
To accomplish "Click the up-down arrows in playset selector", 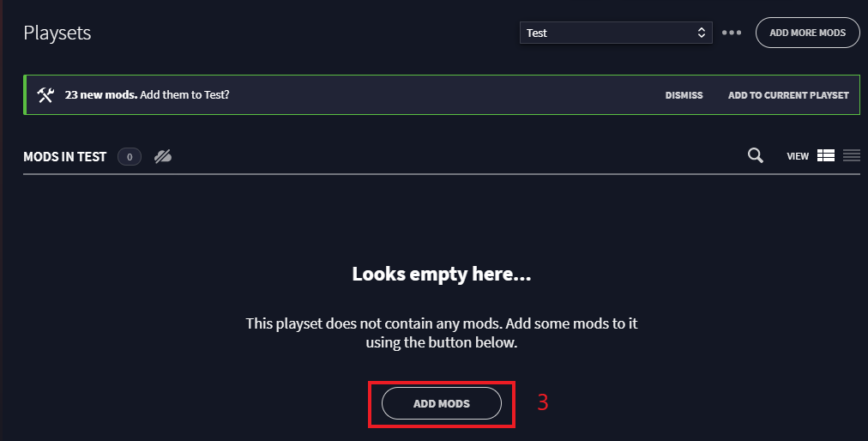I will click(x=702, y=33).
